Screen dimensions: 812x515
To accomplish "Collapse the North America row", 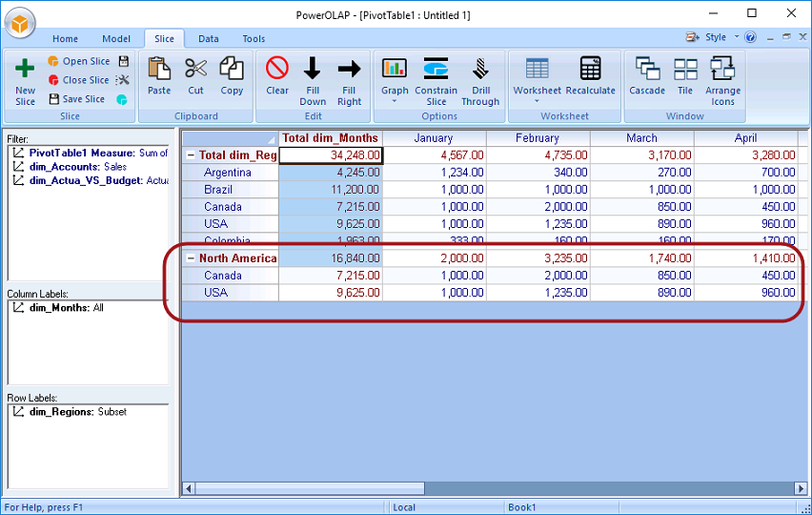I will 191,258.
